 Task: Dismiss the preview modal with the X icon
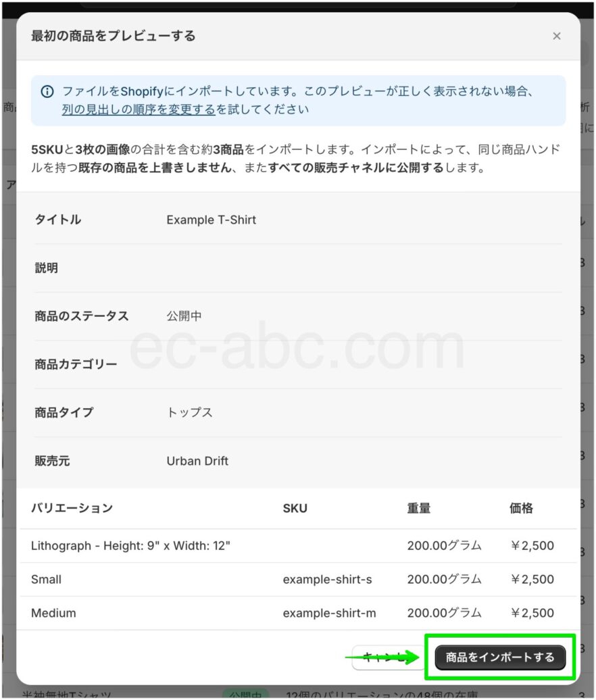coord(556,36)
